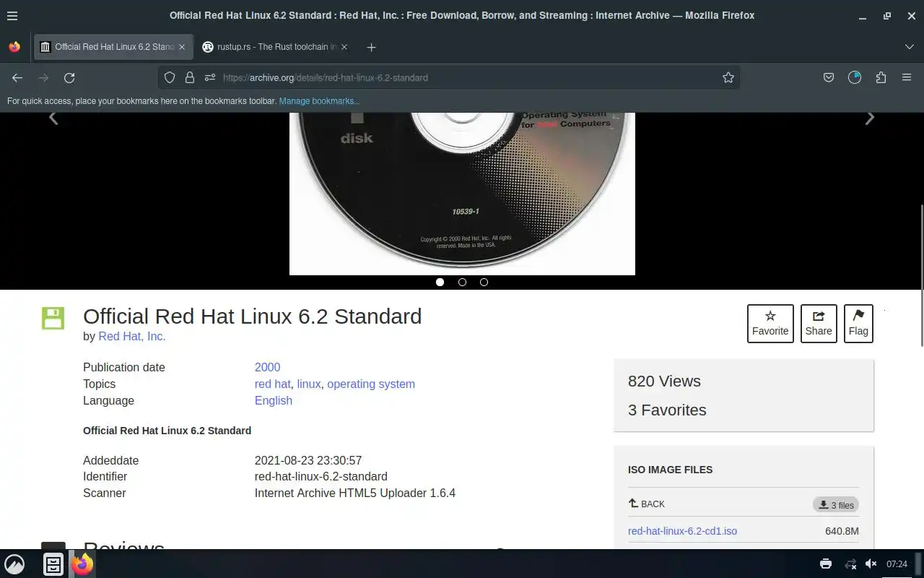Bookmark this page with star icon
Screen dimensions: 924x578
click(728, 77)
